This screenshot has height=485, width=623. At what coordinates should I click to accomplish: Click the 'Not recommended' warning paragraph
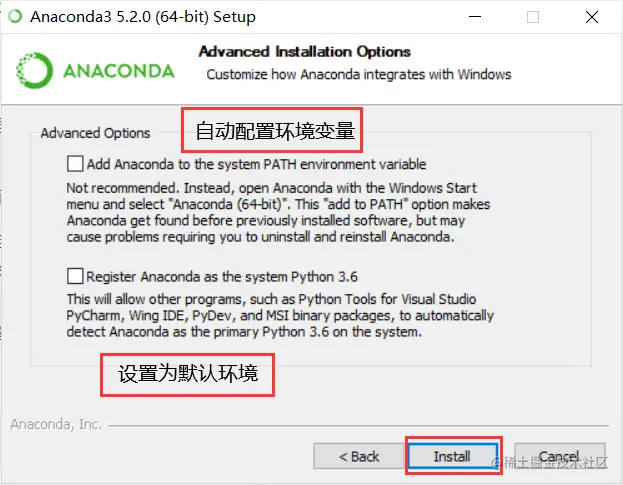pyautogui.click(x=278, y=212)
